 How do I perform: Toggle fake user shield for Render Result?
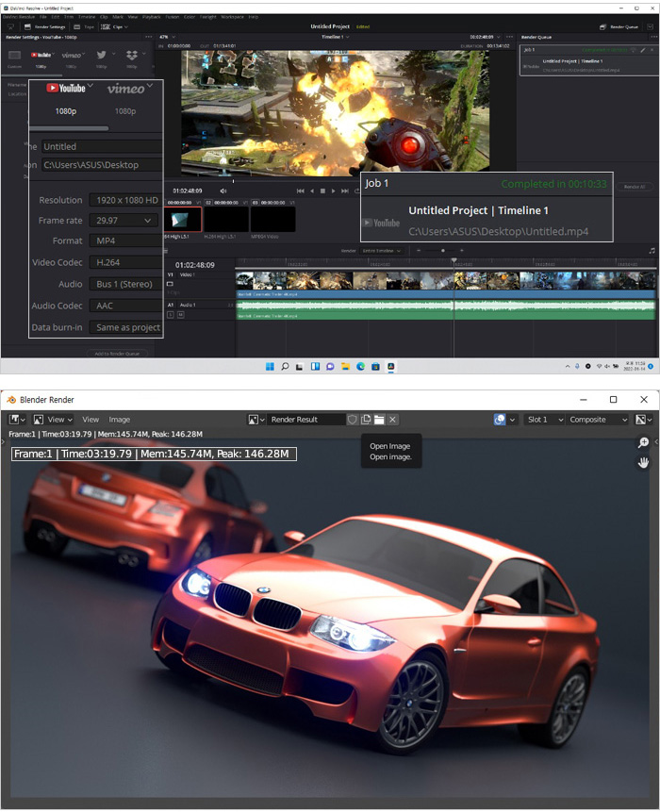(352, 420)
